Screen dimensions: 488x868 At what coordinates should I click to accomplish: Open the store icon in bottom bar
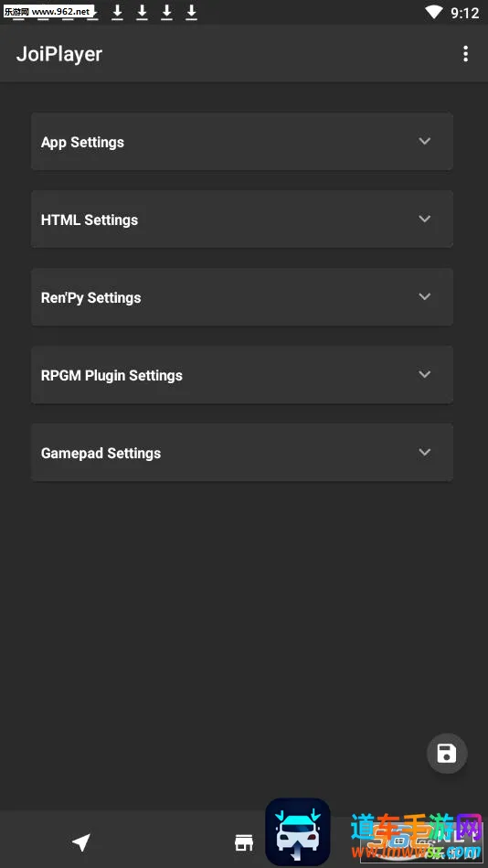243,842
